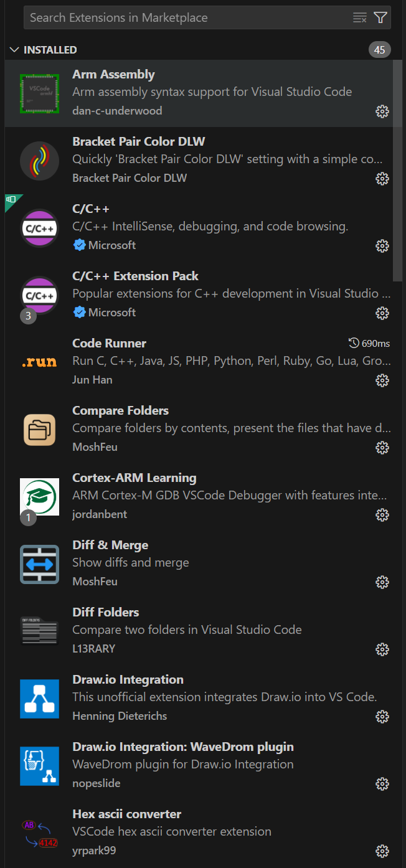Select the Diff Folders title

pos(105,612)
